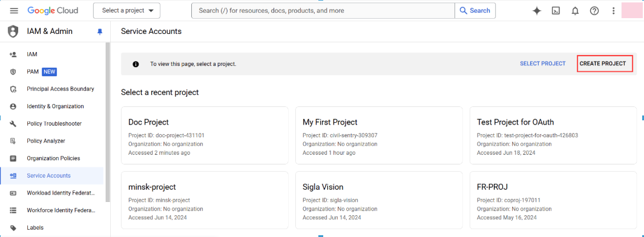Select the Doc Project card

205,135
